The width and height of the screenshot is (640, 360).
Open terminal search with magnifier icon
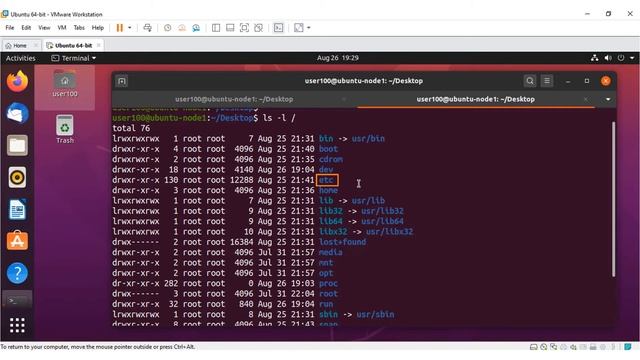pos(529,81)
